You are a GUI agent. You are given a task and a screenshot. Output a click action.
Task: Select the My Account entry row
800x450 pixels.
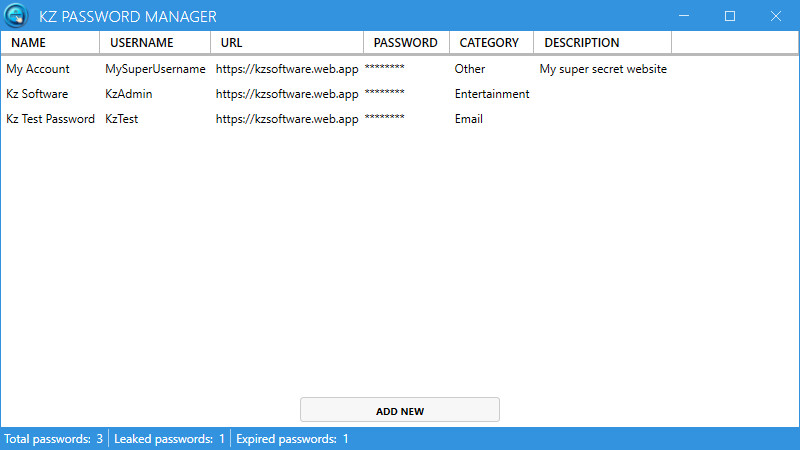(x=38, y=69)
